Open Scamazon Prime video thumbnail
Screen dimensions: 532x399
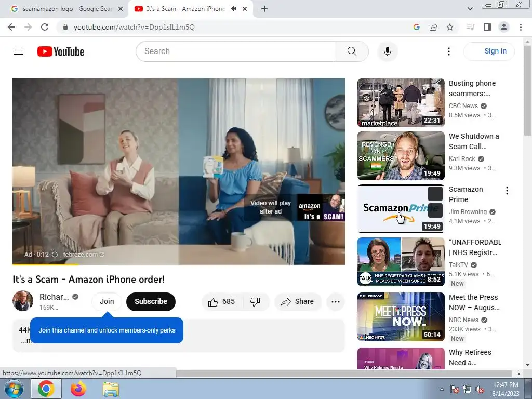pos(401,209)
